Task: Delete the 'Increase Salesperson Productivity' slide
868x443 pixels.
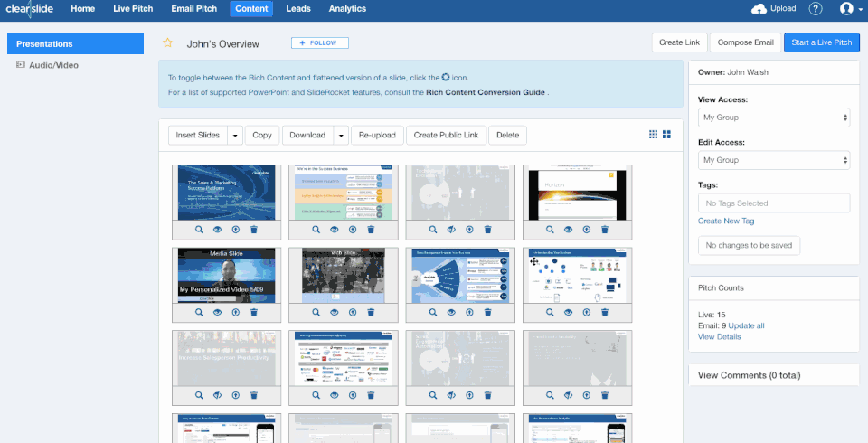Action: click(254, 395)
